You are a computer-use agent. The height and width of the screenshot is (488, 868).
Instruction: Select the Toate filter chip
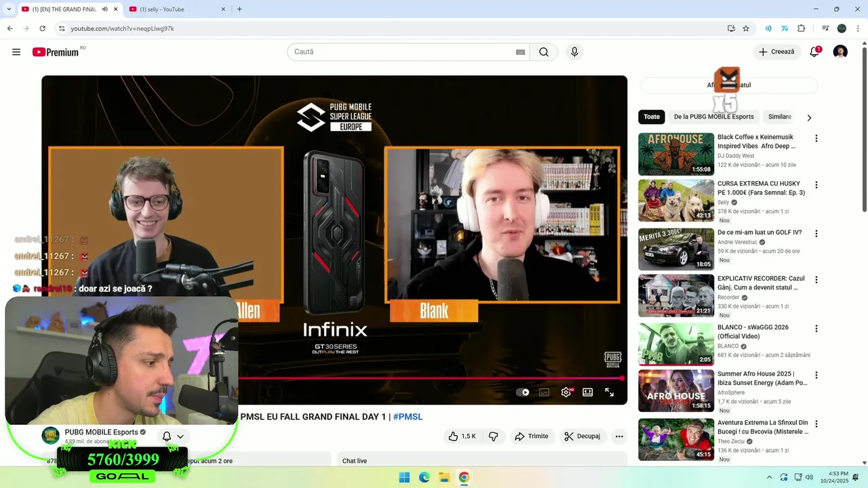coord(652,117)
